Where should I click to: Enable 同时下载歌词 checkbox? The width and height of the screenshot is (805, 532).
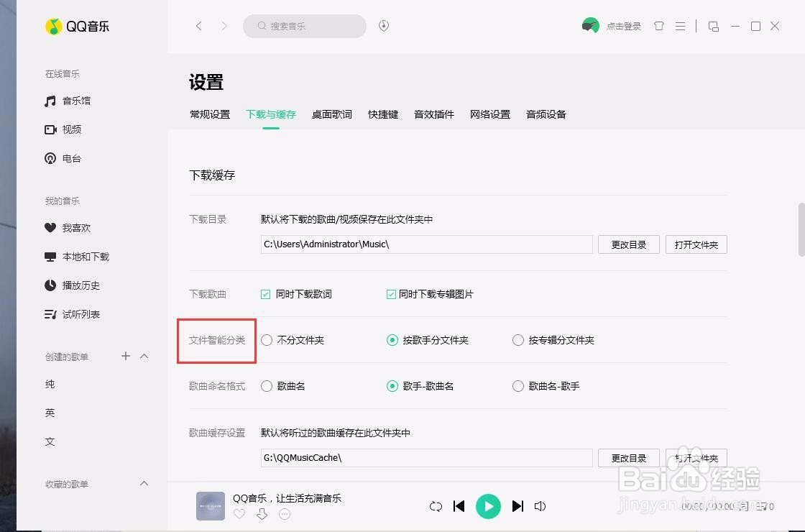(265, 294)
